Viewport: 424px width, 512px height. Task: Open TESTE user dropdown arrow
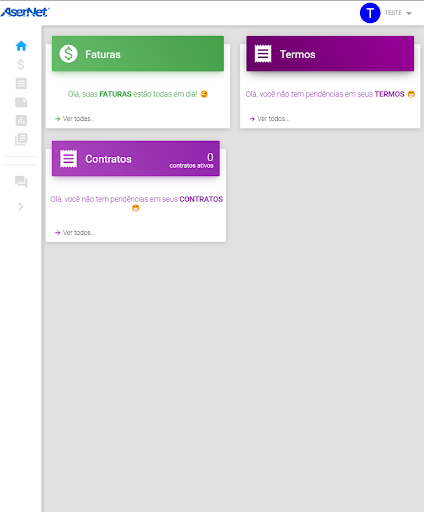tap(409, 13)
